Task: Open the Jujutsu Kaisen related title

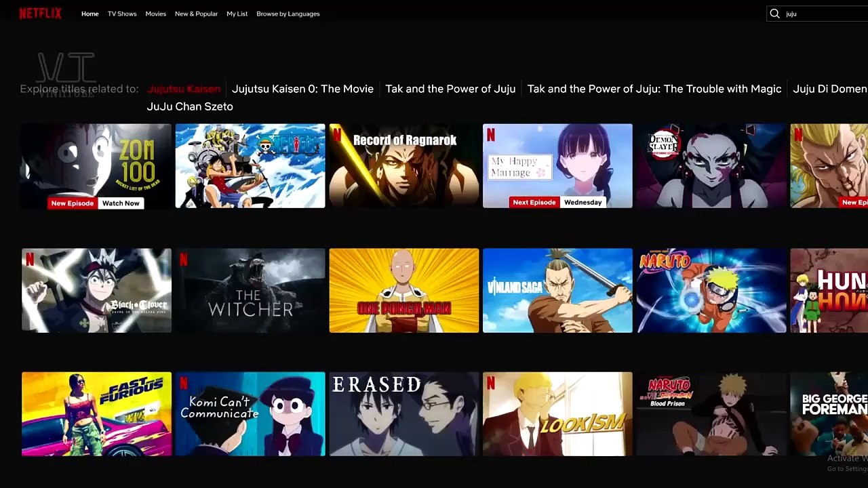Action: tap(184, 89)
